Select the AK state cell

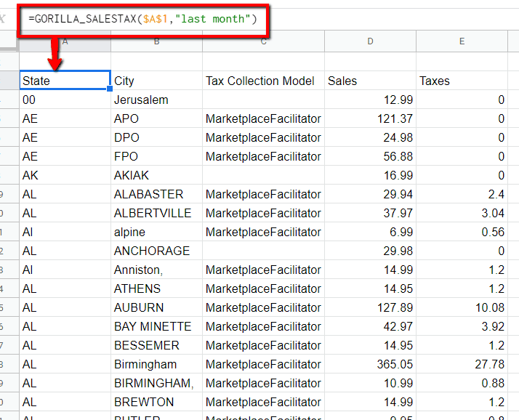[x=65, y=175]
